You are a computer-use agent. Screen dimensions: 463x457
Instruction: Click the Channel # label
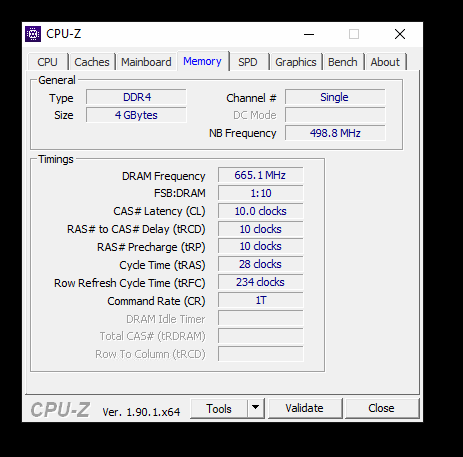[x=251, y=98]
